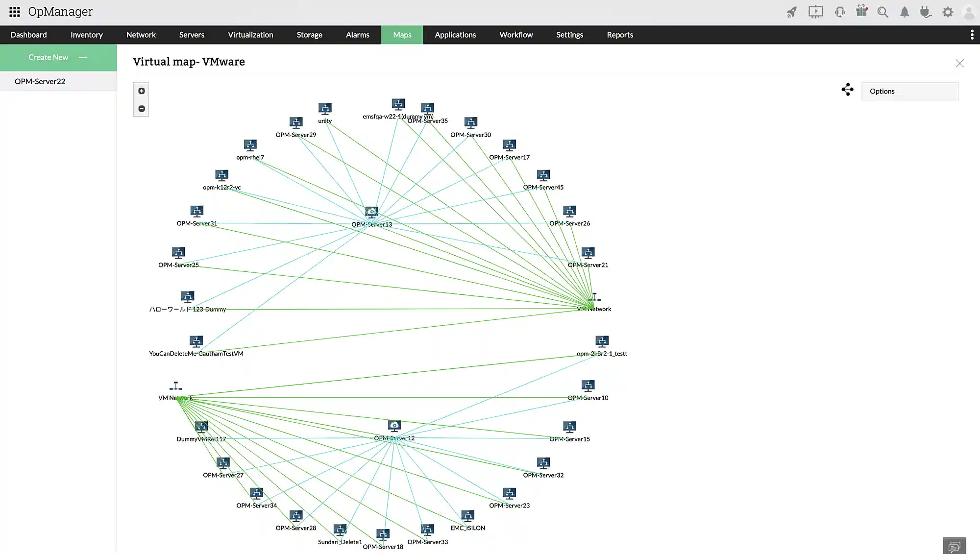Image resolution: width=980 pixels, height=554 pixels.
Task: Click the rocket quick-start icon
Action: pos(791,12)
